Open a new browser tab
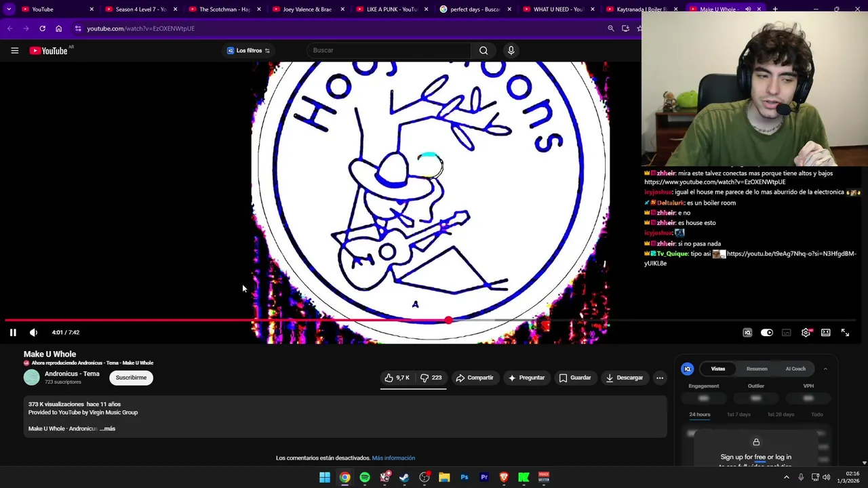Image resolution: width=868 pixels, height=488 pixels. 775,9
